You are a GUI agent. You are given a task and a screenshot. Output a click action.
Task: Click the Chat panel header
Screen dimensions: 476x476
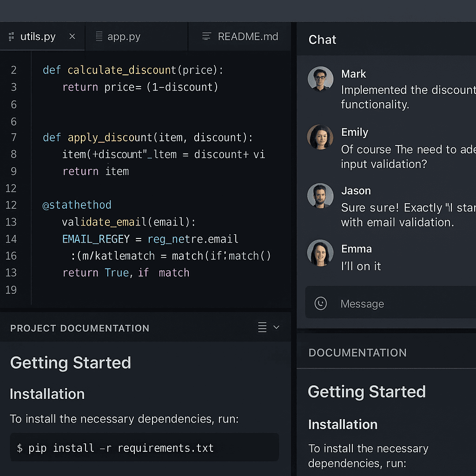[x=322, y=40]
